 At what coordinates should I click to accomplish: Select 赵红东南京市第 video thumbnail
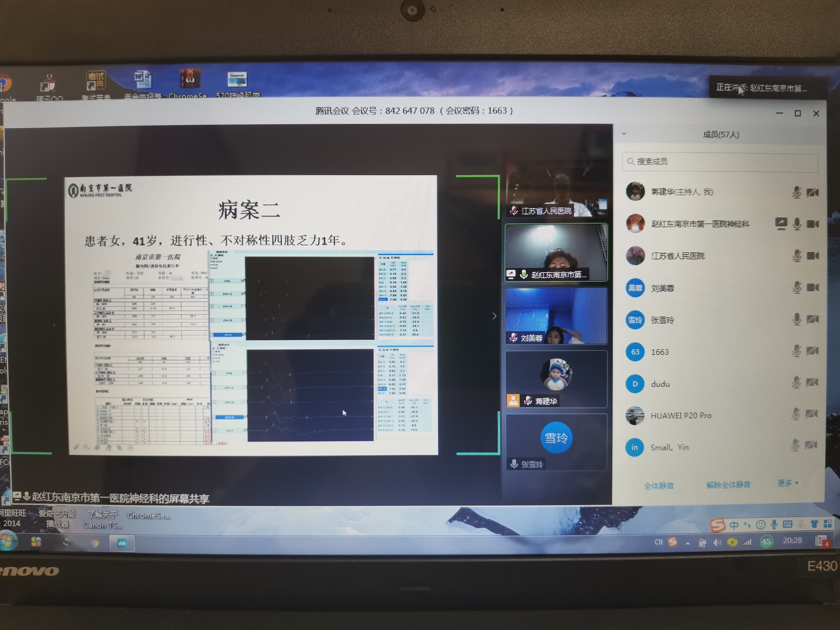[556, 253]
